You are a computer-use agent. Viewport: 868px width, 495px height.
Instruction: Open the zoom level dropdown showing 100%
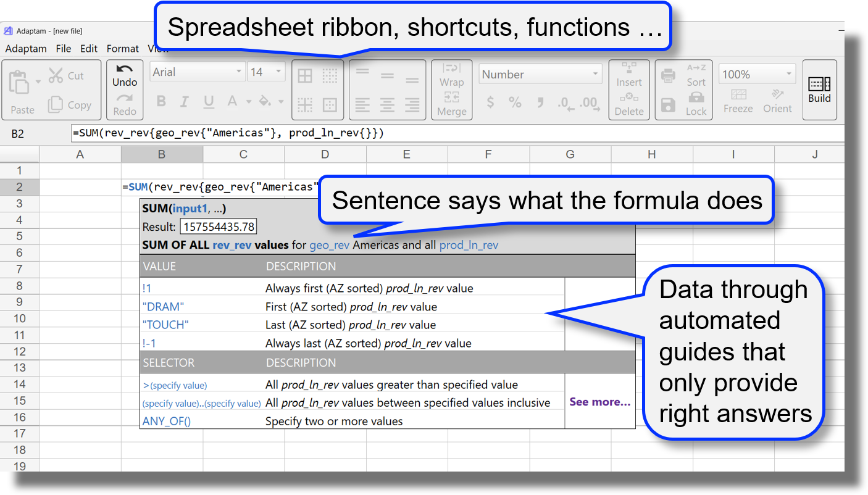pos(757,73)
